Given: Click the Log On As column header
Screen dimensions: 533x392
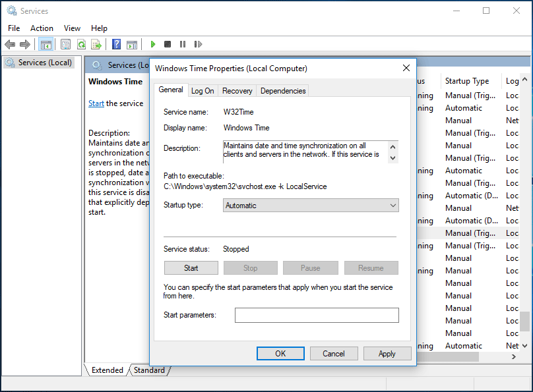Looking at the screenshot, I should (513, 81).
